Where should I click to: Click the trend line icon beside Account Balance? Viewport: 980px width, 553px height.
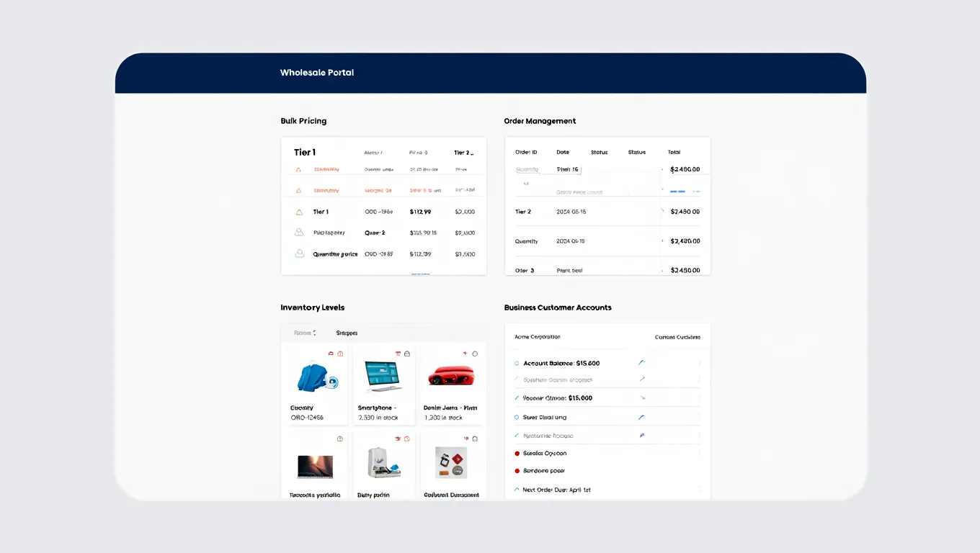click(641, 363)
